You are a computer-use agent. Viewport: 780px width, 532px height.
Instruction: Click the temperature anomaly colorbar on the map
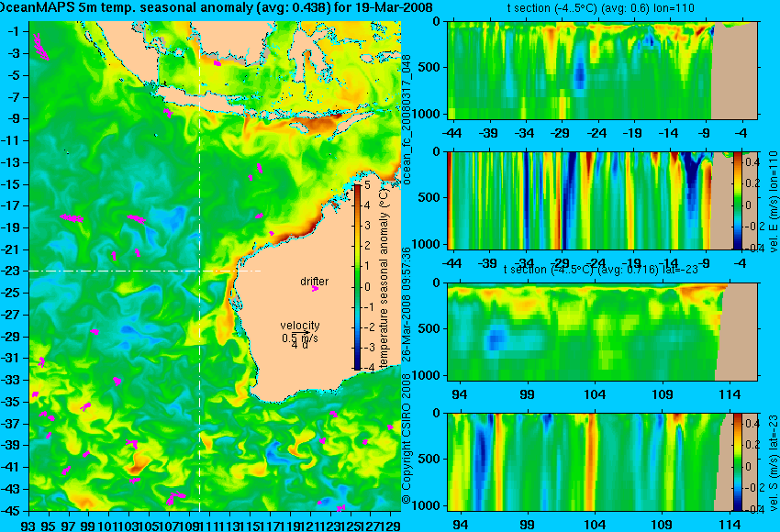[357, 277]
